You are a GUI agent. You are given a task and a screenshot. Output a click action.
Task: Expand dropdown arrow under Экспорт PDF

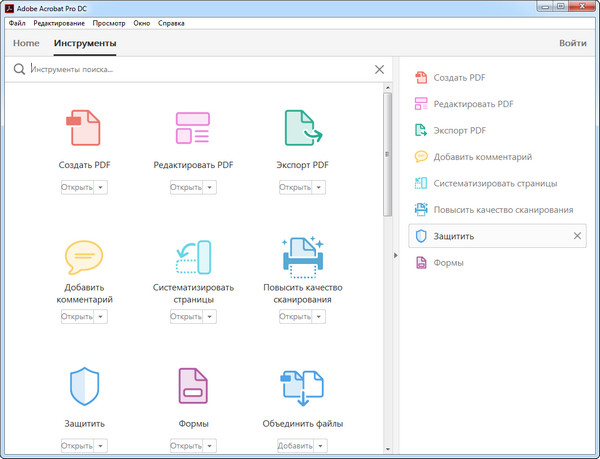319,187
